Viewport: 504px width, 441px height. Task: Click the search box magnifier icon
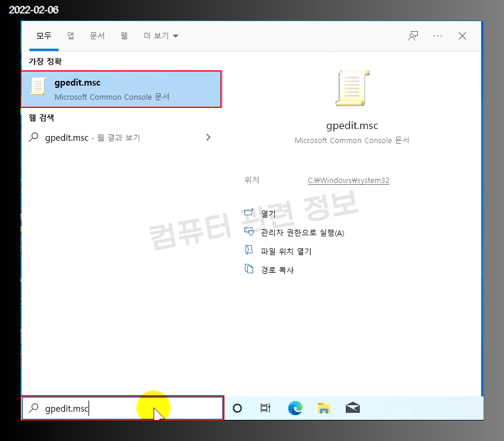click(x=33, y=408)
